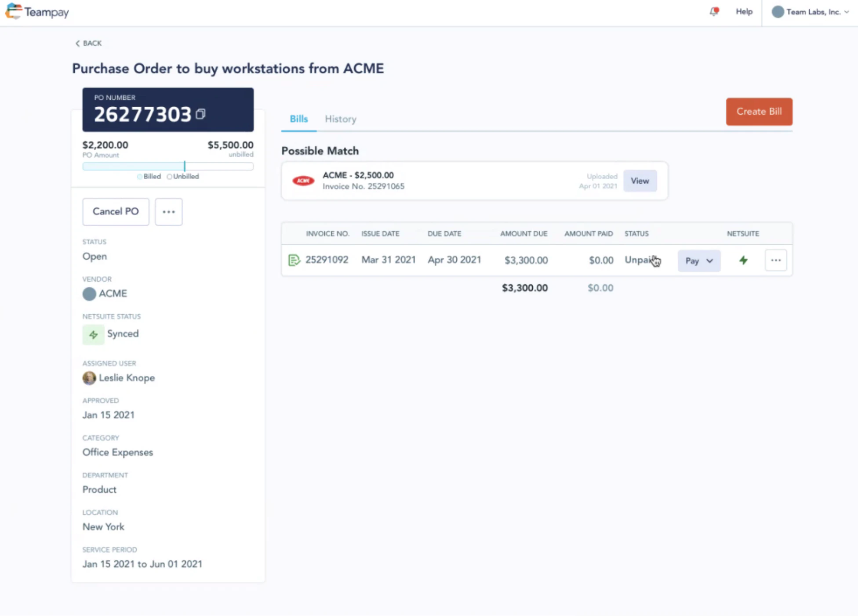Viewport: 858px width, 616px height.
Task: Expand the ellipsis menu next to Cancel PO
Action: point(169,212)
